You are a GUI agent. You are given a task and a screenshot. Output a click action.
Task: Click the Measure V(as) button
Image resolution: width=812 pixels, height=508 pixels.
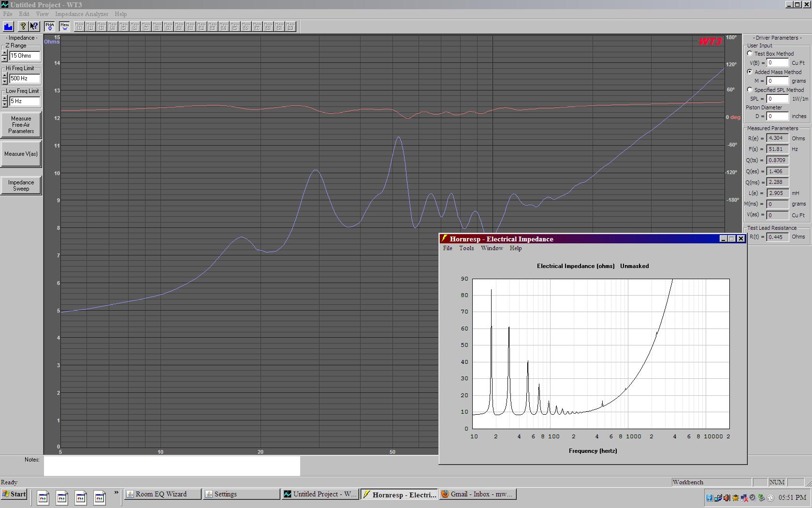pyautogui.click(x=21, y=154)
